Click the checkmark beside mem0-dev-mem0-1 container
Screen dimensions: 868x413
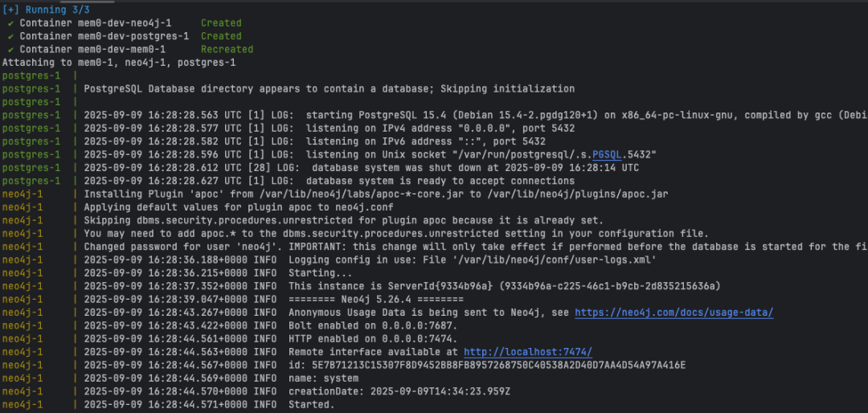11,49
